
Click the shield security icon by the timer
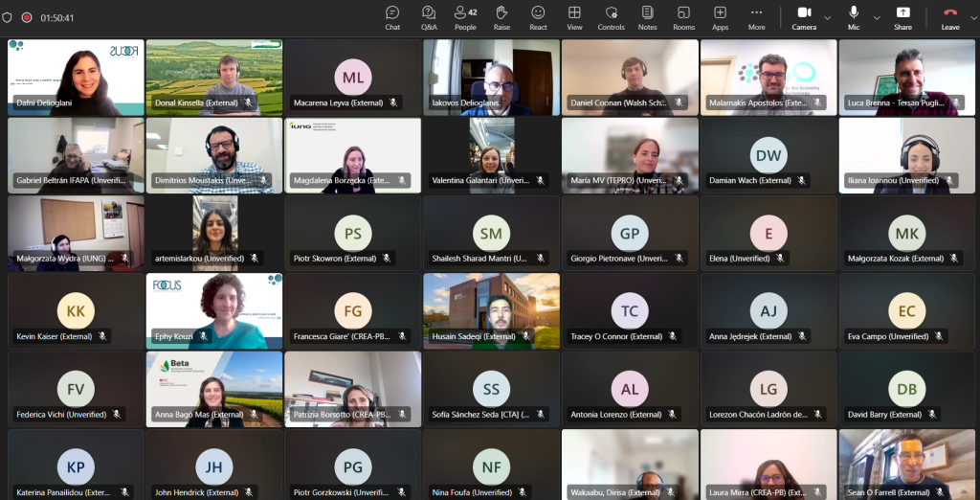(x=8, y=17)
